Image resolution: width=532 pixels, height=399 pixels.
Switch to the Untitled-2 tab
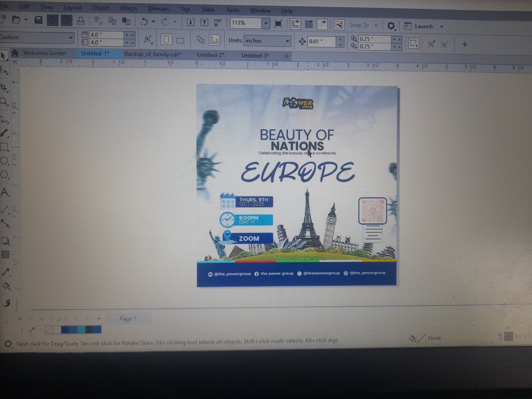click(211, 55)
